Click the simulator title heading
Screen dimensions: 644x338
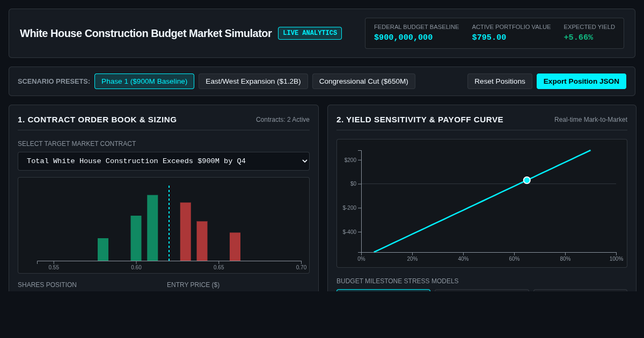146,33
